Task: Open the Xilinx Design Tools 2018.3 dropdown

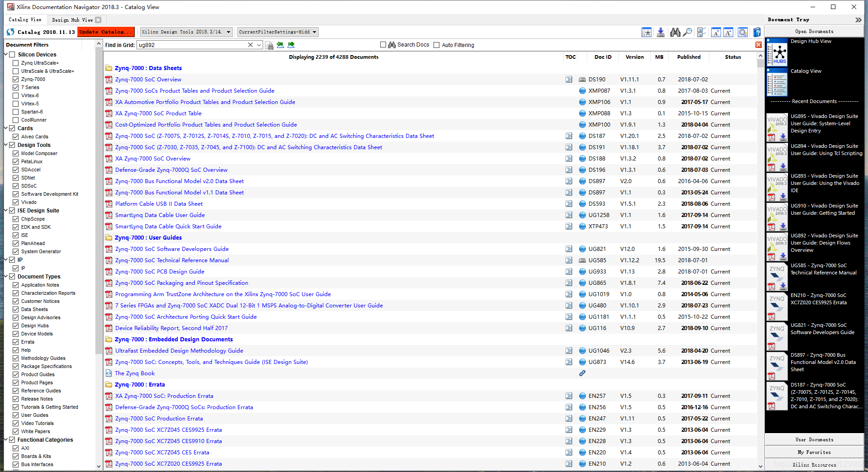Action: coord(186,32)
